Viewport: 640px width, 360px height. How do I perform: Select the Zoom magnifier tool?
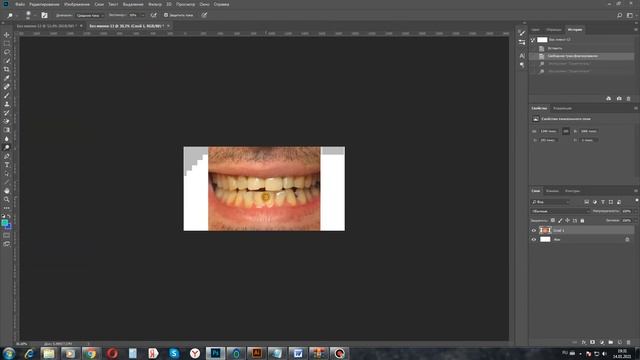(7, 199)
